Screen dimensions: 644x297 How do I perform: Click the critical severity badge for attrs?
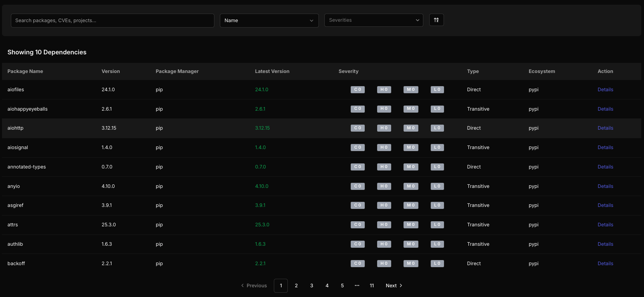358,225
